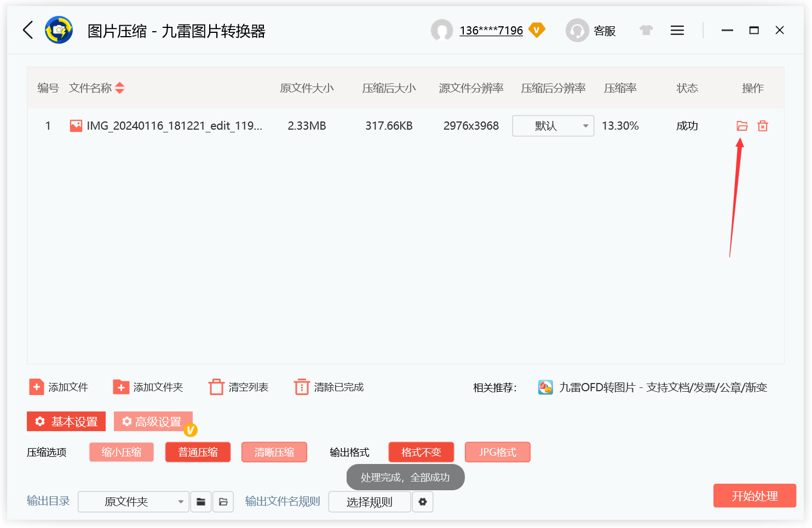Open the hamburger menu at top right
The height and width of the screenshot is (528, 812).
pos(677,30)
